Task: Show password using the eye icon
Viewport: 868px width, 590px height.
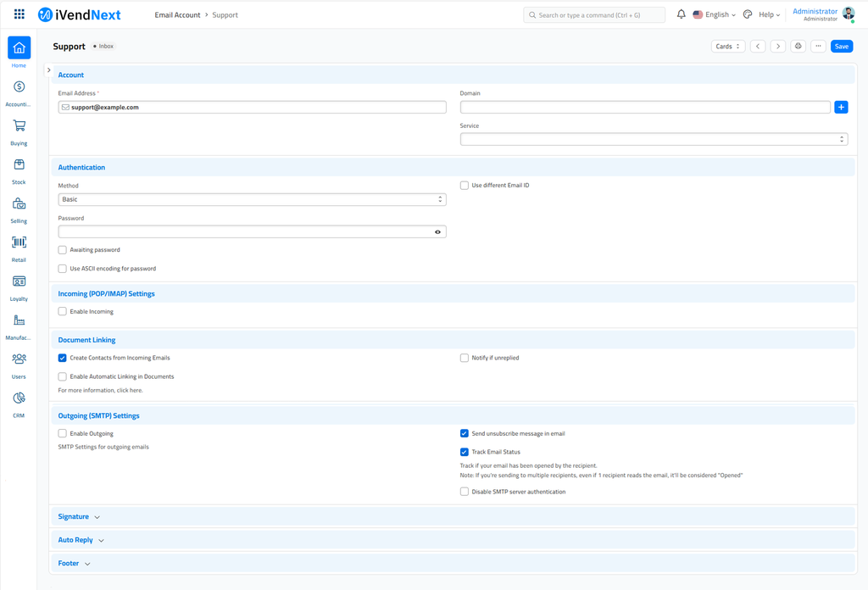Action: (437, 231)
